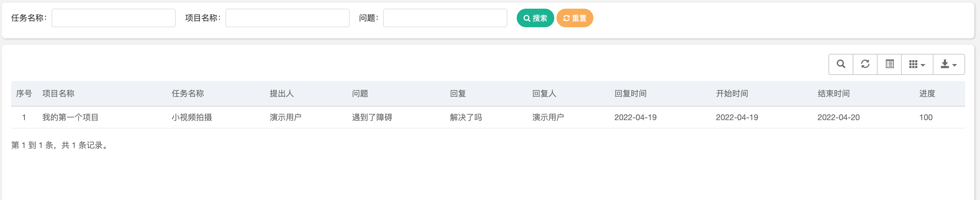Focus the 任务名称 input field

click(113, 18)
